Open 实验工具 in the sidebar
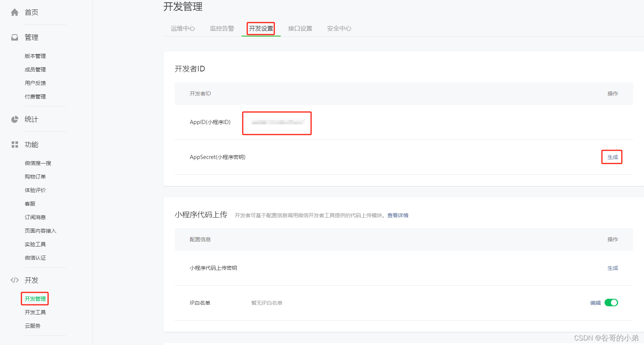The width and height of the screenshot is (644, 345). click(x=35, y=244)
